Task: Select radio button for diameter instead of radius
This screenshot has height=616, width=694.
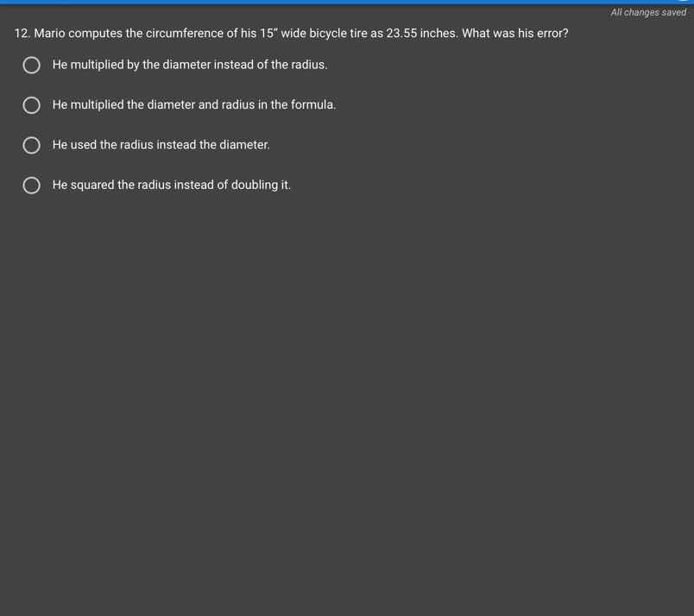Action: pos(31,65)
